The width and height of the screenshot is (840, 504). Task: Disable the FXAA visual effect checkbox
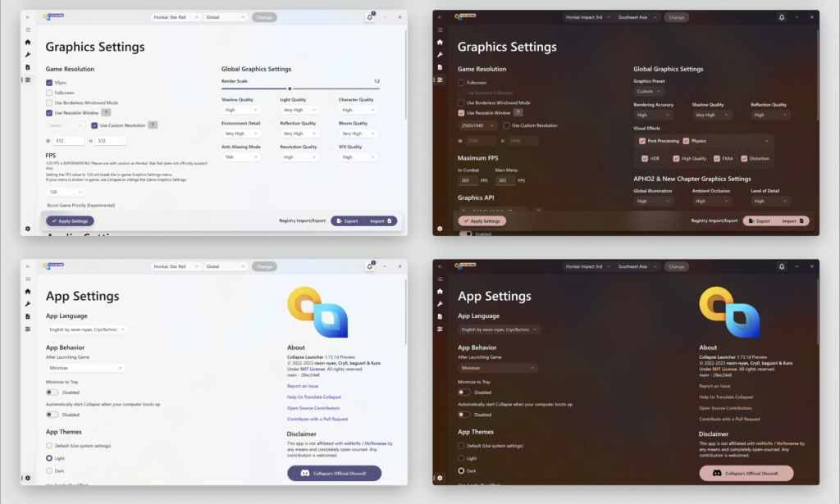(x=717, y=158)
